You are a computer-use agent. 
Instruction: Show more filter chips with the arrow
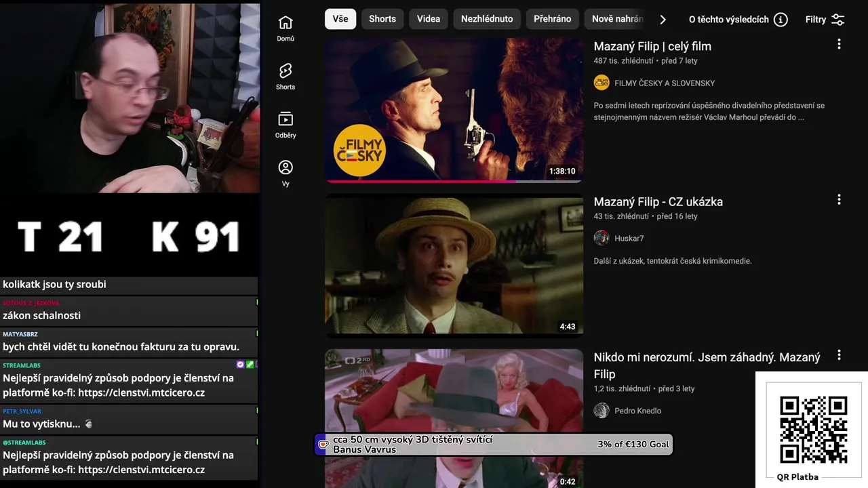(x=663, y=20)
